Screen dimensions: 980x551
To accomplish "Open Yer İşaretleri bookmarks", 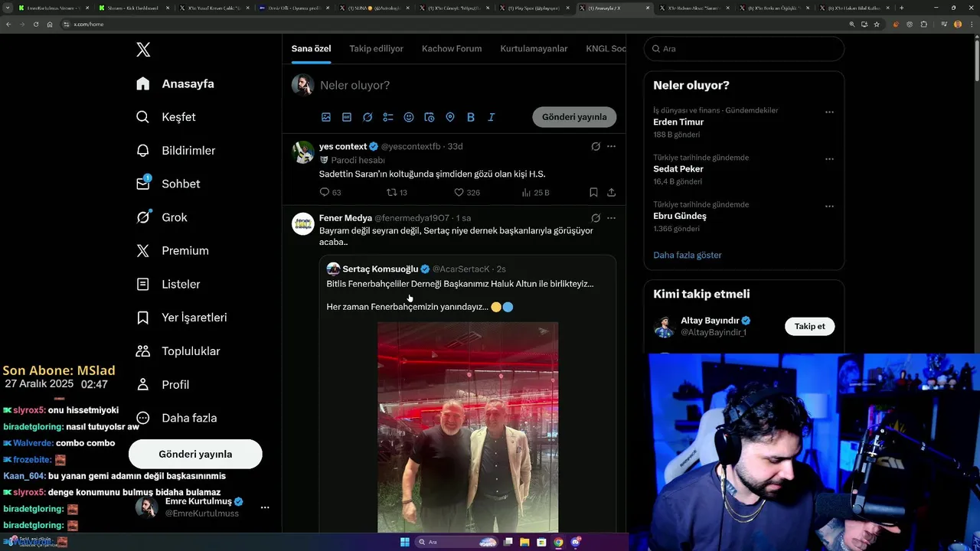I will tap(181, 318).
